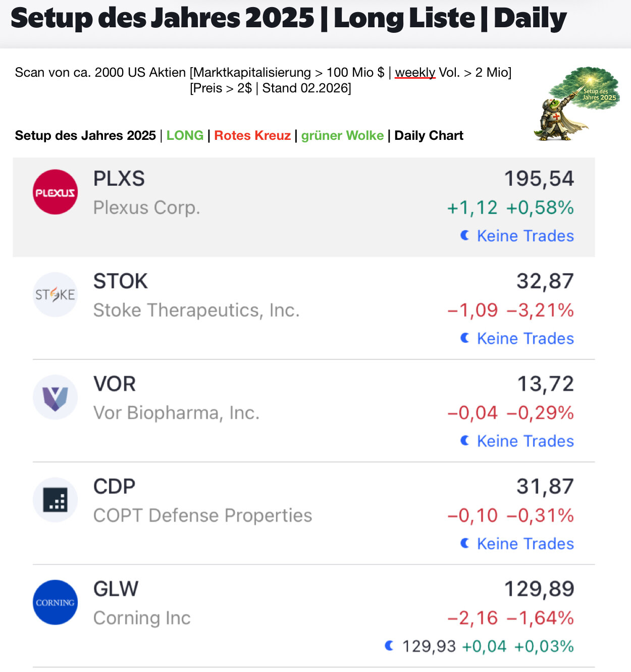Click the Vor Biopharma logo icon
Screen dimensions: 631x672
pyautogui.click(x=55, y=397)
